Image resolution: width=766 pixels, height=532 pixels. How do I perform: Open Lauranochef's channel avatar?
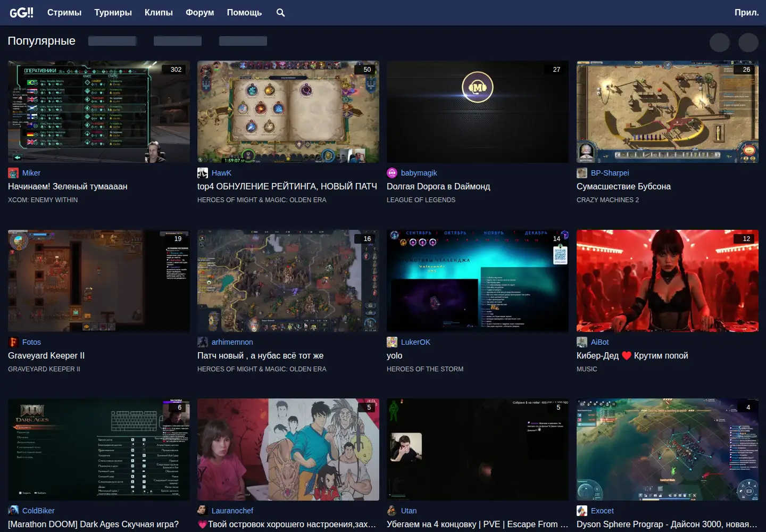click(203, 511)
